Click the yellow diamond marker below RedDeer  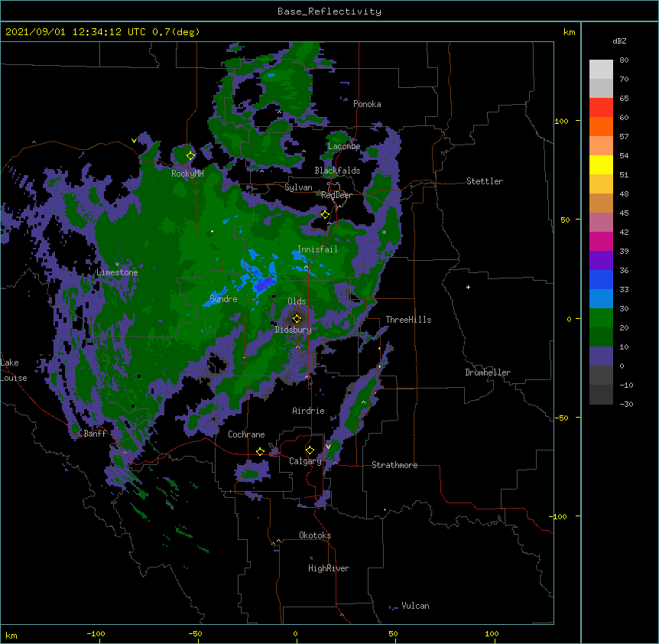(x=325, y=214)
